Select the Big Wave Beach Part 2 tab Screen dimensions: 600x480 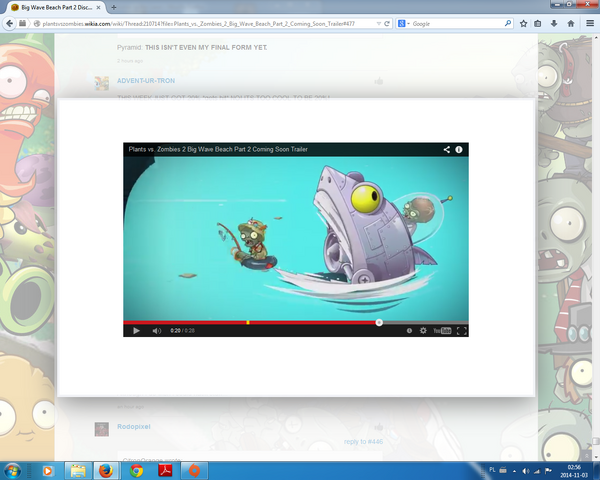(56, 7)
